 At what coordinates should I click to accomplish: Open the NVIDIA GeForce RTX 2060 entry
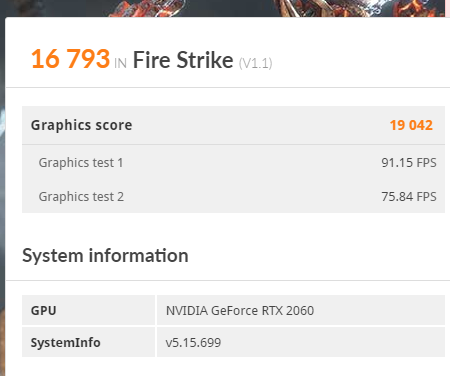(x=240, y=311)
